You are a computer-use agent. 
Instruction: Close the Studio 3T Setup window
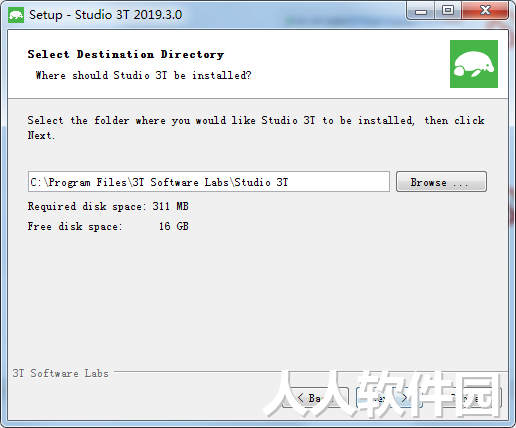click(x=485, y=11)
